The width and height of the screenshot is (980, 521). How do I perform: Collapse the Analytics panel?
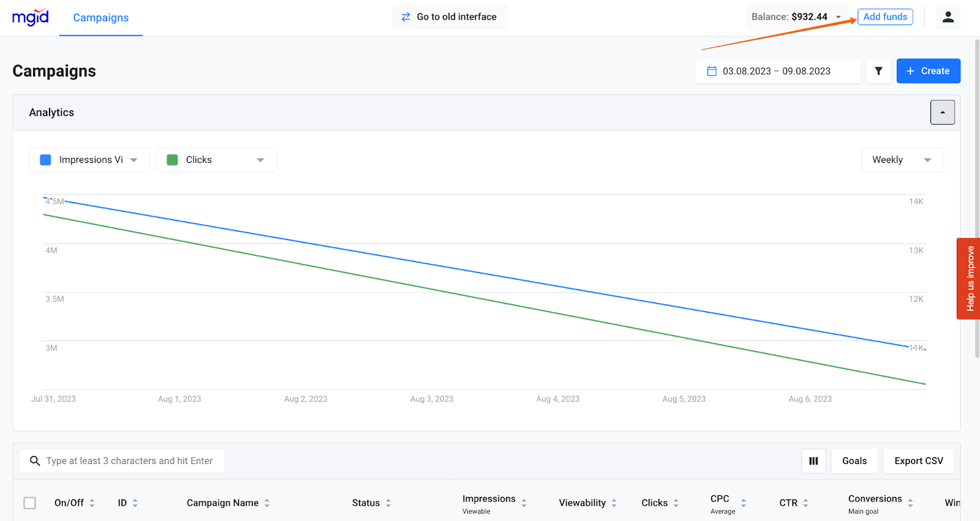tap(942, 113)
